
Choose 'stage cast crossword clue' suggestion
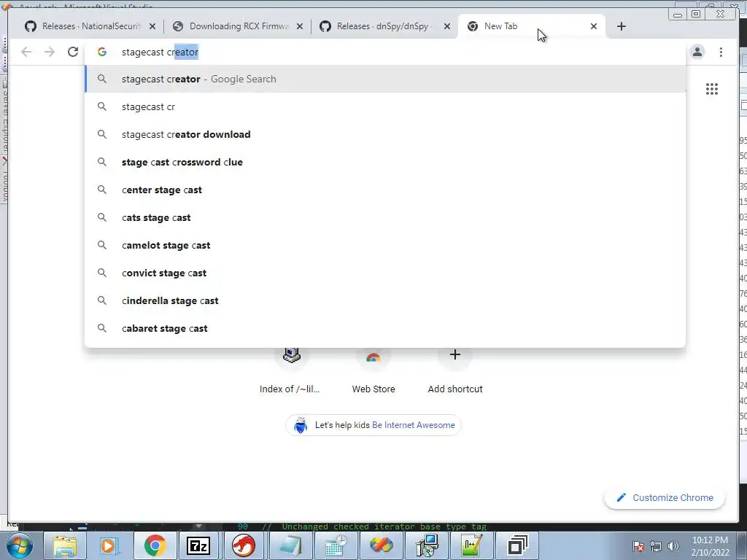coord(385,162)
